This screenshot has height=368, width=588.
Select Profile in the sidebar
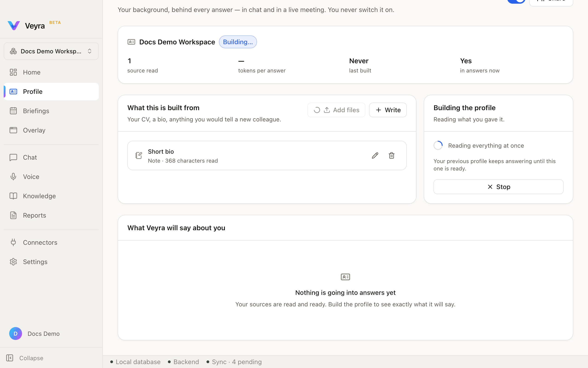(51, 92)
